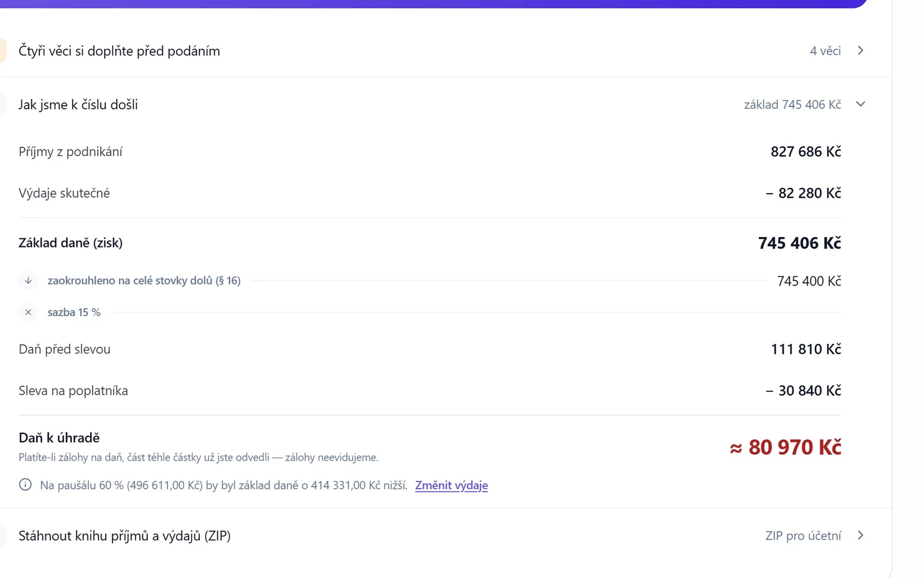The height and width of the screenshot is (578, 924).
Task: Click the rounded '745 400 Kč' value
Action: pyautogui.click(x=809, y=281)
